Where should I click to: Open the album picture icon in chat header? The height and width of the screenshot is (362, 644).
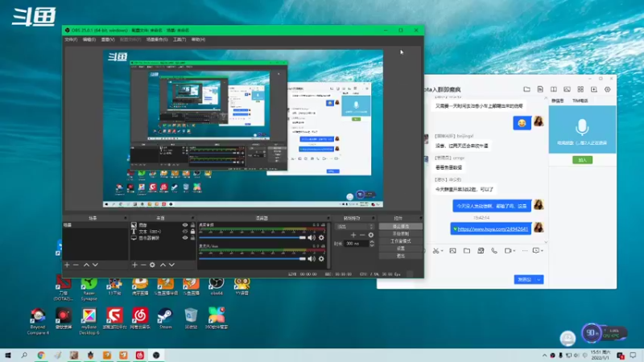[x=567, y=89]
